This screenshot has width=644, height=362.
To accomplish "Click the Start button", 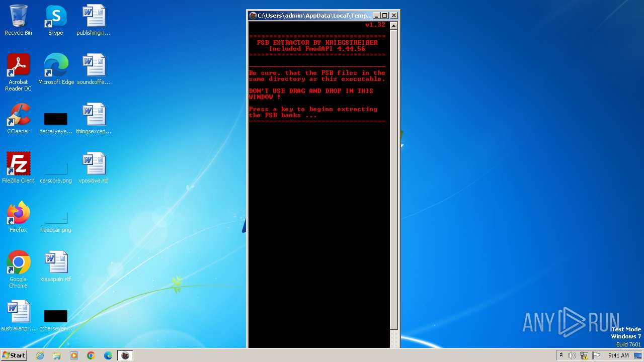I will pos(14,355).
